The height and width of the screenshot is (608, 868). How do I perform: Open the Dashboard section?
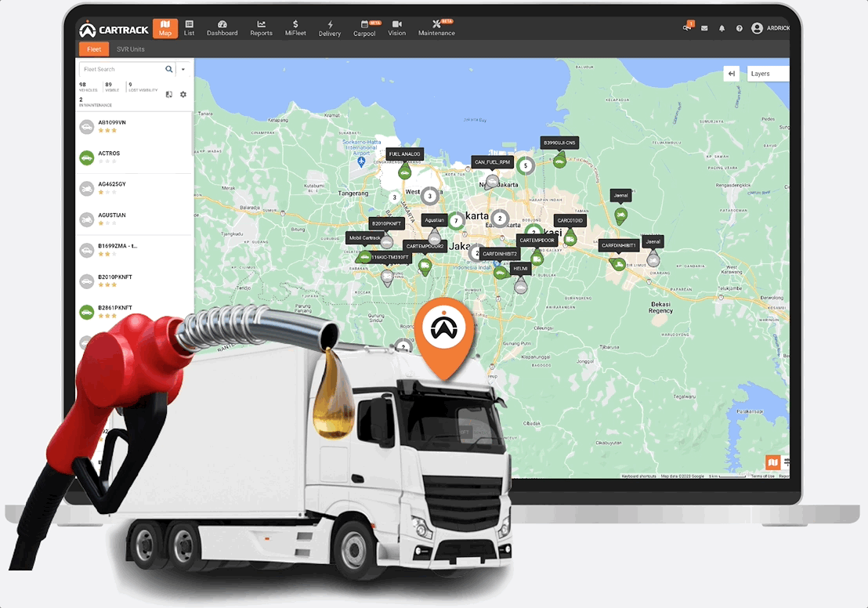pos(222,28)
